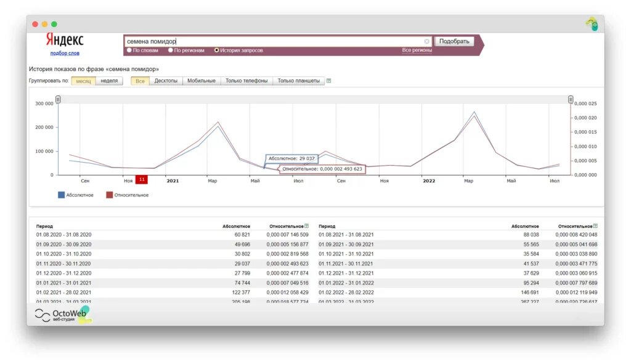Viewport: 631px width, 364px height.
Task: Click the Подобрать button
Action: coord(454,41)
